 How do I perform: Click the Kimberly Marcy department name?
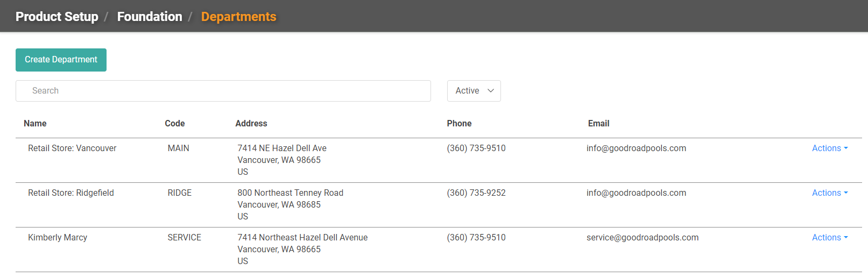(x=58, y=237)
